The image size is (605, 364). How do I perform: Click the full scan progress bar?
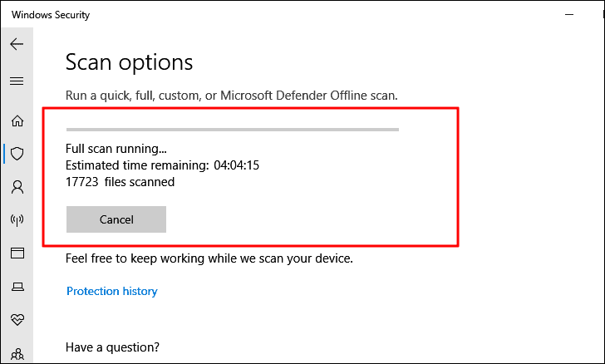233,130
